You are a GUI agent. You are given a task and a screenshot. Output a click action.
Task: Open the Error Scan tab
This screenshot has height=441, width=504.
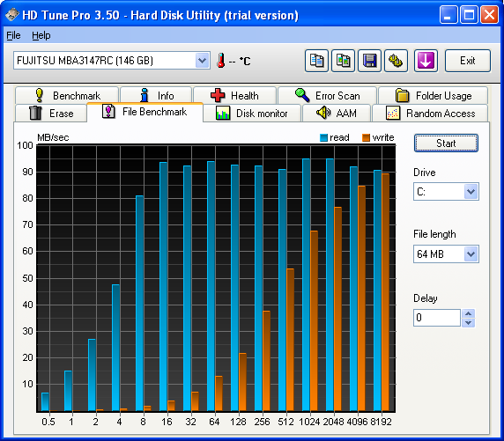[327, 95]
